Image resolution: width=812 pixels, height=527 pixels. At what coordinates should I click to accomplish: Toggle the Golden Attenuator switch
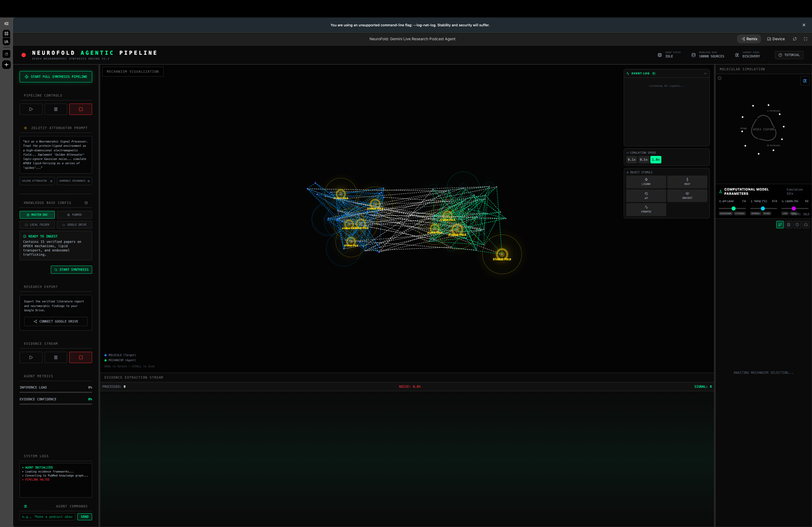click(x=37, y=181)
